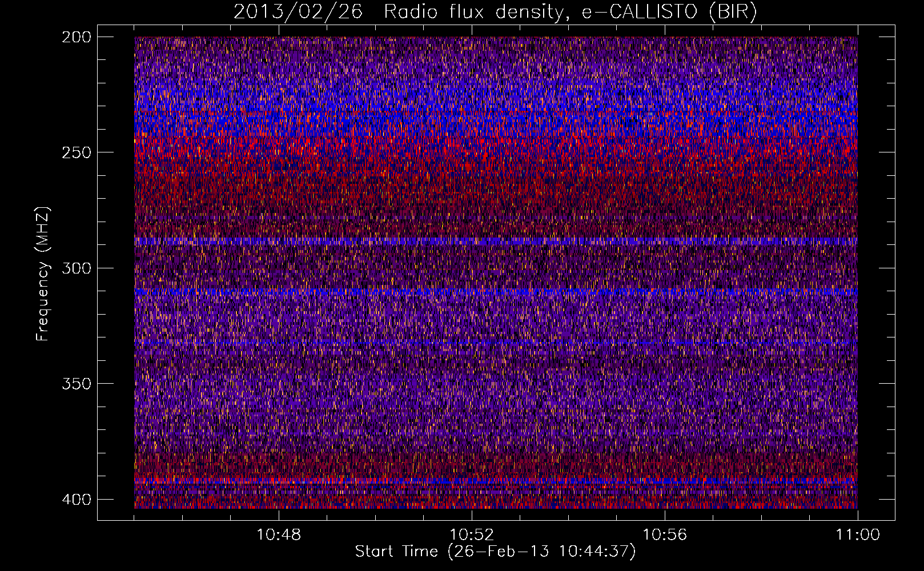Screen dimensions: 924x571
Task: Click the '300' frequency tick label
Action: [77, 268]
